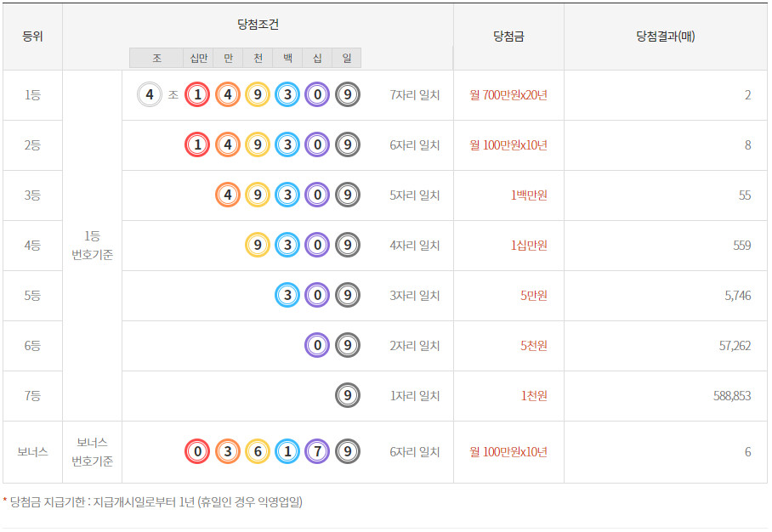This screenshot has width=772, height=532.
Task: Click the red ball 1 in the 2등 row
Action: pyautogui.click(x=197, y=145)
